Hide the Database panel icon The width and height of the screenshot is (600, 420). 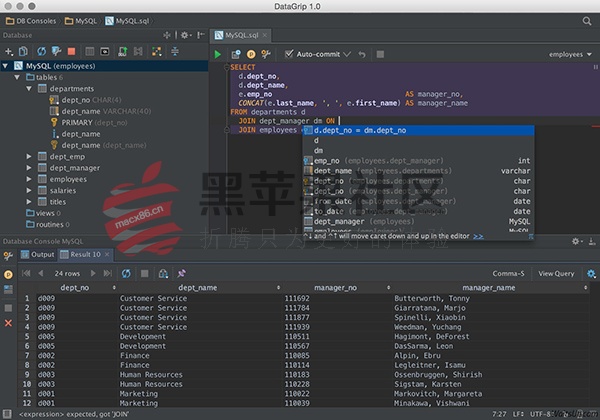(x=201, y=35)
